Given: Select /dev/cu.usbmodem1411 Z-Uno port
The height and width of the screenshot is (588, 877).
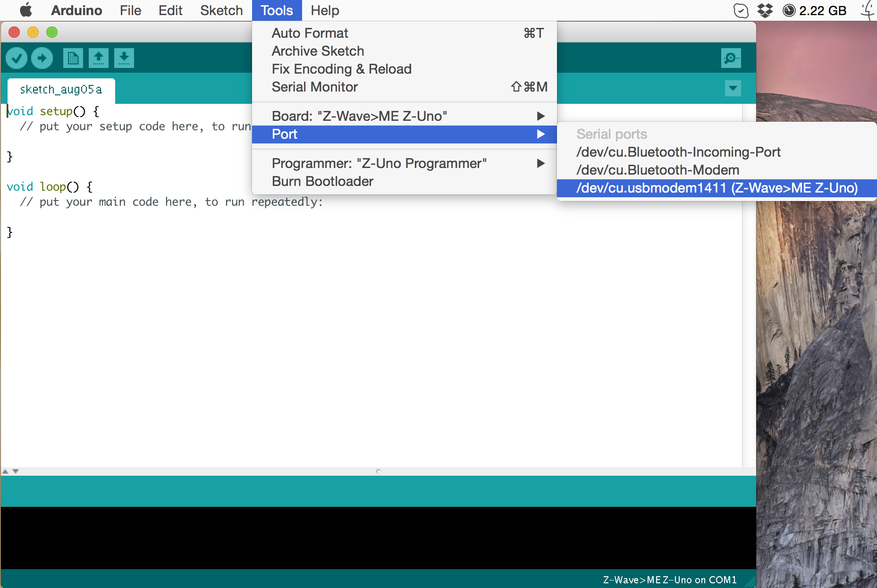Looking at the screenshot, I should click(x=717, y=188).
